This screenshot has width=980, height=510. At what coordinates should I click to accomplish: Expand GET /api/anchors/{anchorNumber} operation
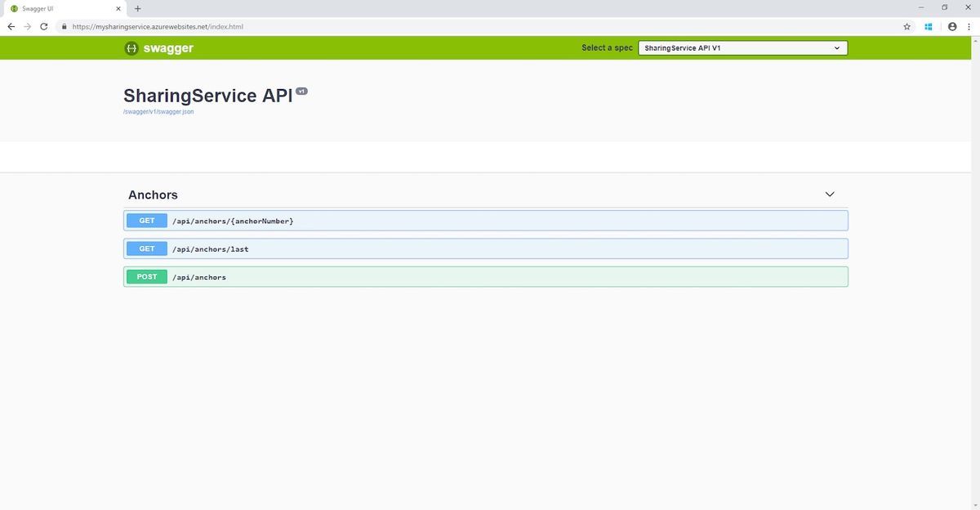click(486, 221)
